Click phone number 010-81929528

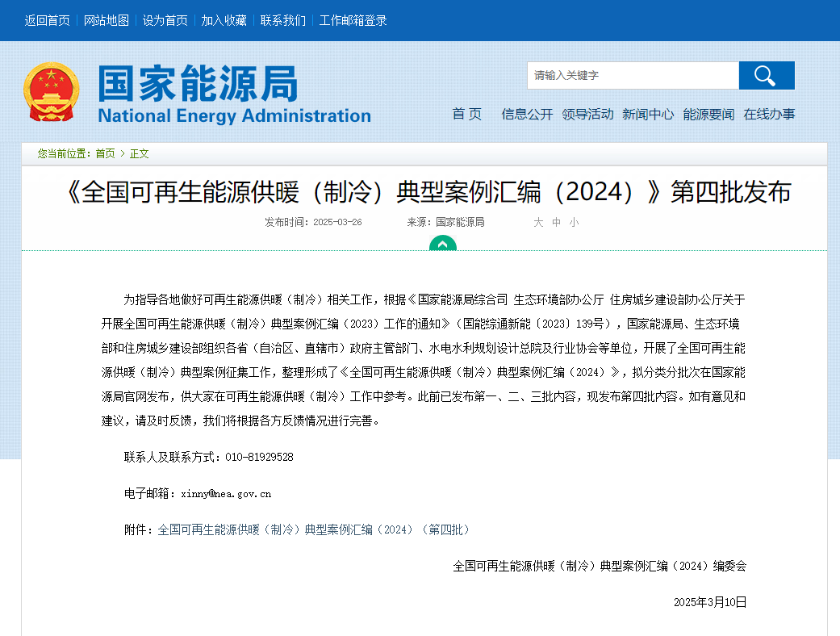click(x=259, y=457)
